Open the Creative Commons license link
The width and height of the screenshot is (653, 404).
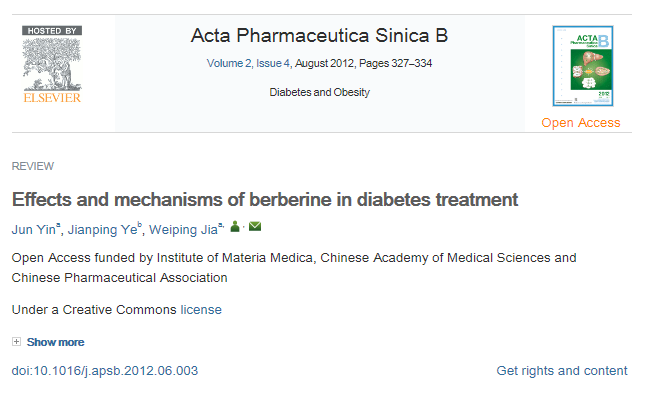[201, 310]
